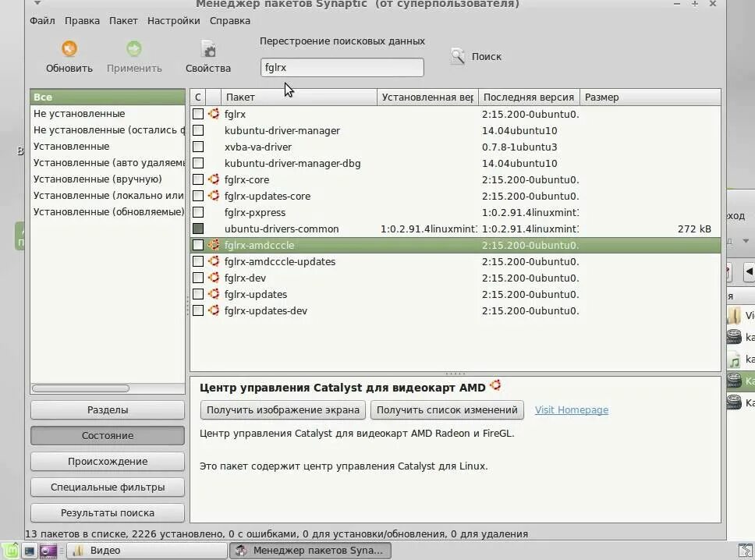Click Ubuntu logo beside fglrx-amdcccle-updates
This screenshot has height=560, width=755.
click(214, 261)
